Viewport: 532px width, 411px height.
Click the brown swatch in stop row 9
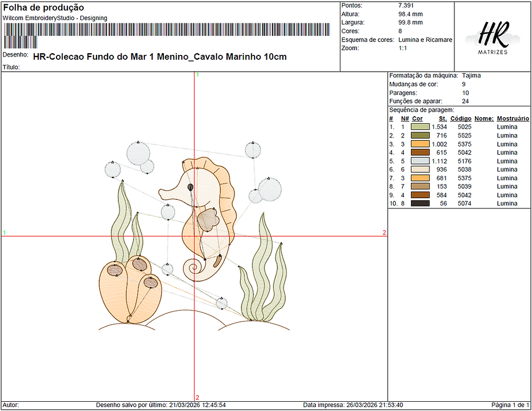pyautogui.click(x=420, y=195)
